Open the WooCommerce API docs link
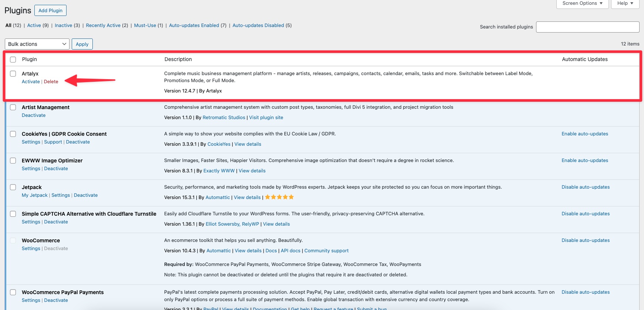This screenshot has height=310, width=644. [x=291, y=251]
